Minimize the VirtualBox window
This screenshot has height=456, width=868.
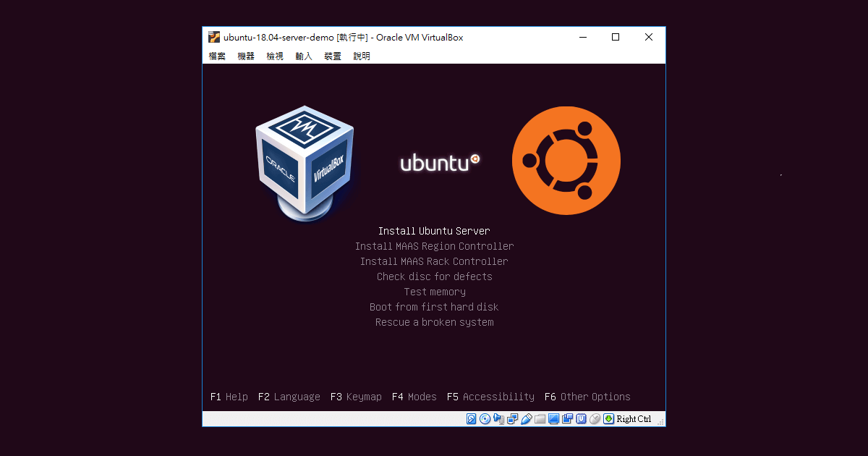click(x=582, y=37)
